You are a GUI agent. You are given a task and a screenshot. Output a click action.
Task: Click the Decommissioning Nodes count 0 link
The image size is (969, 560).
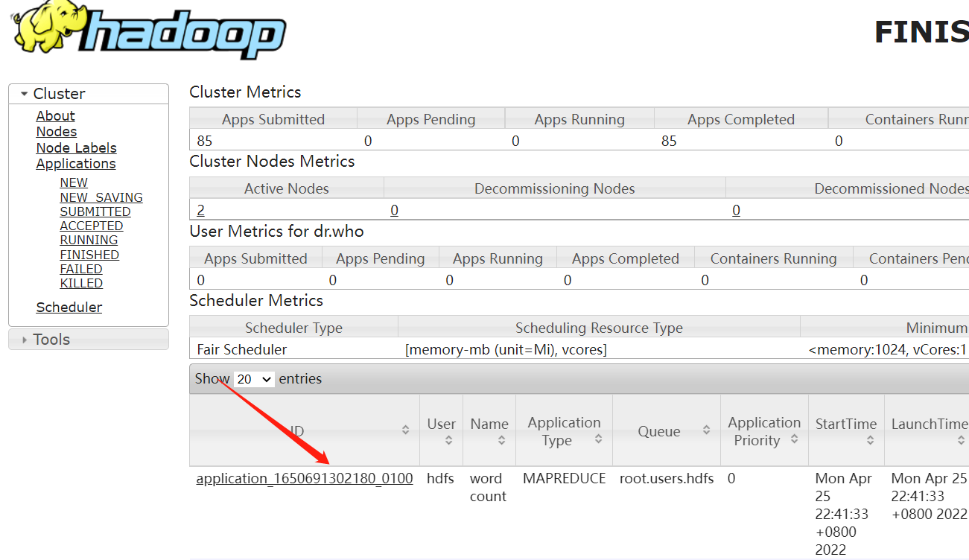(394, 211)
